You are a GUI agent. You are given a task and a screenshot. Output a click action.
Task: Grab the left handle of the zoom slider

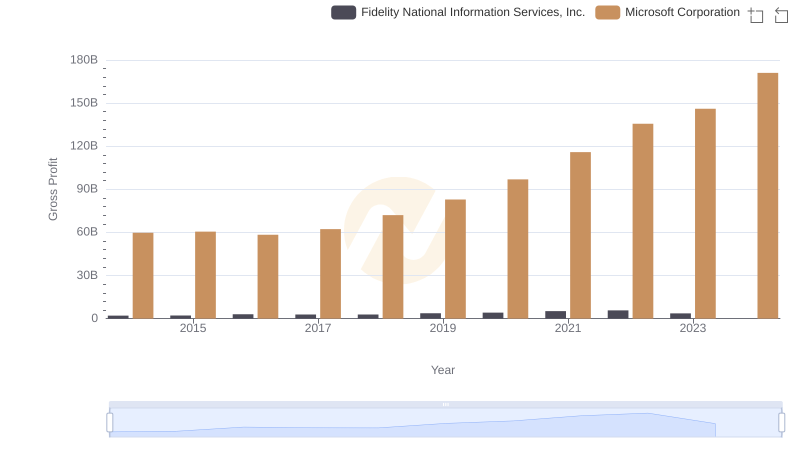[110, 422]
